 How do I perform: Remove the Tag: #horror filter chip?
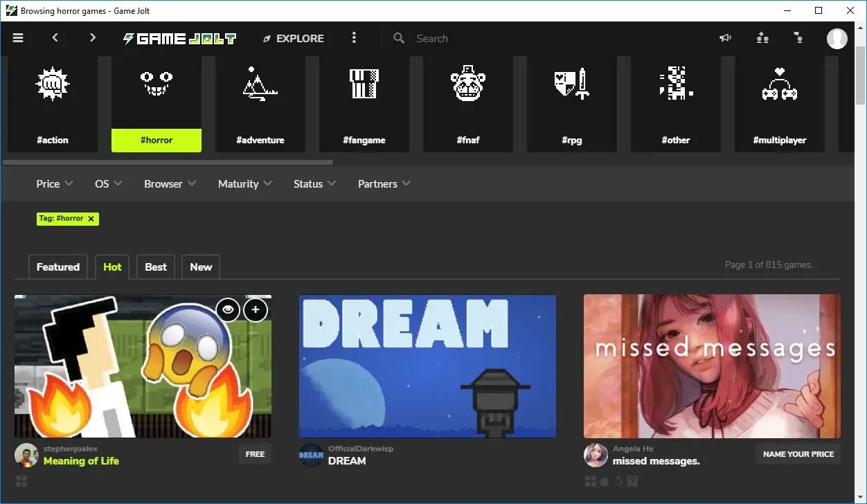91,219
